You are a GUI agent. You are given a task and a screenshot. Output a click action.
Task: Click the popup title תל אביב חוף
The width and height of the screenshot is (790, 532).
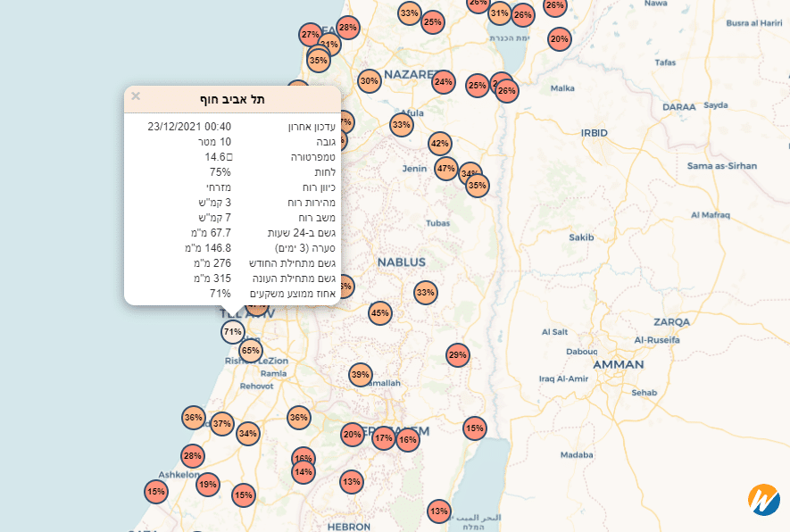(x=232, y=99)
